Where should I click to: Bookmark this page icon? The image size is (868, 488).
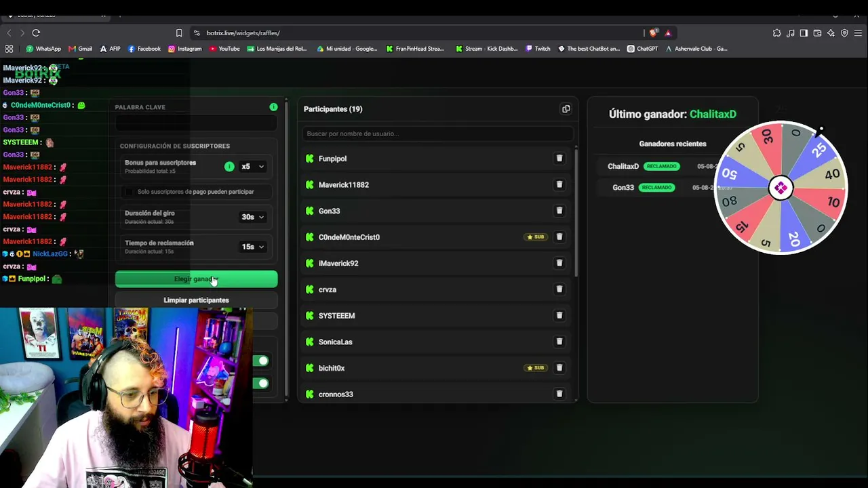pyautogui.click(x=179, y=33)
